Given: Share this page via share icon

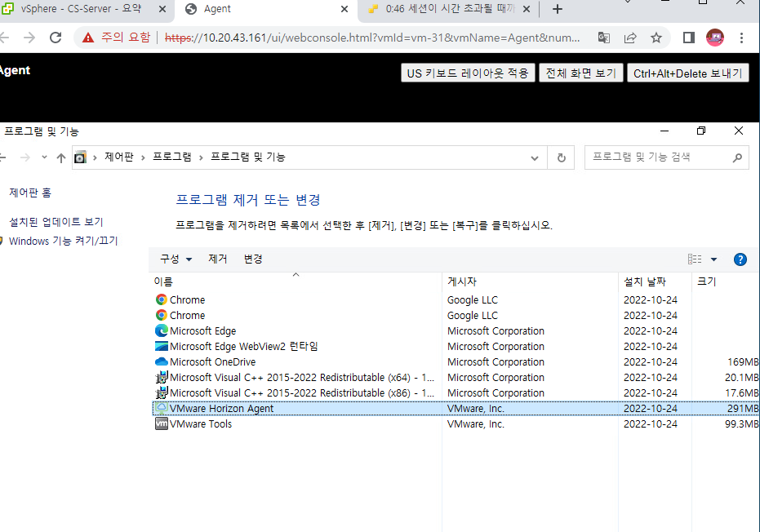Looking at the screenshot, I should 630,38.
